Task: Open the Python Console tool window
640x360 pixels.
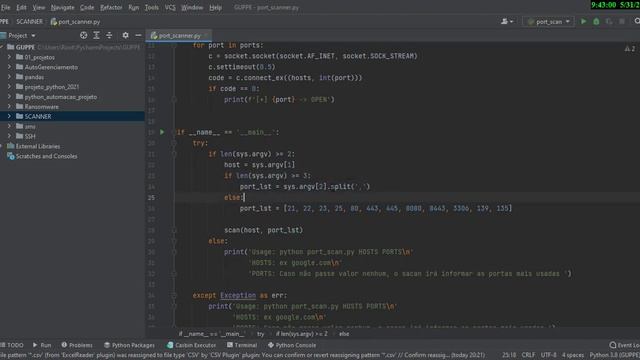Action: click(292, 345)
